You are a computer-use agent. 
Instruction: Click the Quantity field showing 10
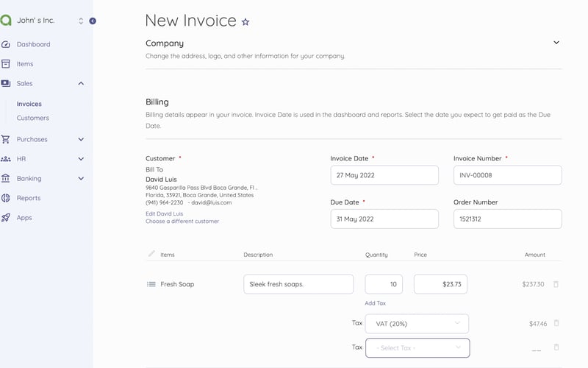384,284
